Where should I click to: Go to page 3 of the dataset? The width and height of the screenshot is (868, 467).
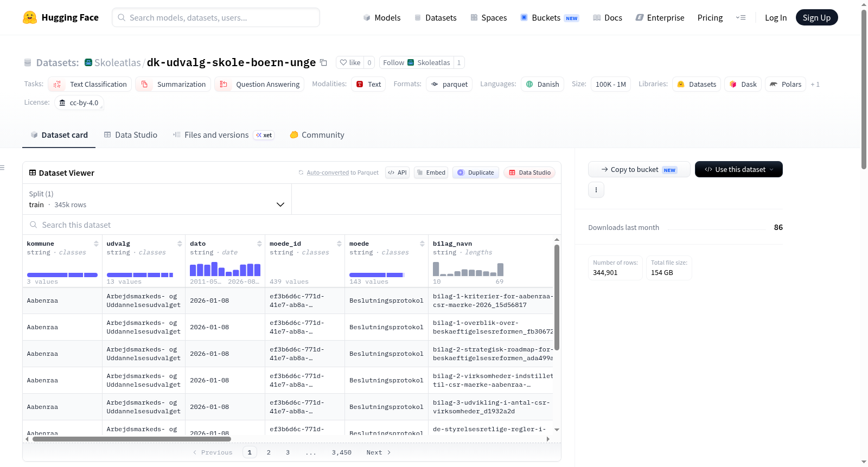[x=288, y=452]
